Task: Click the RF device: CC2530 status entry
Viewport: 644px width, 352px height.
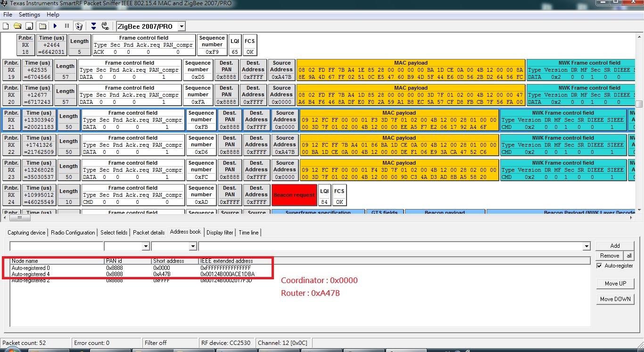Action: coord(226,343)
